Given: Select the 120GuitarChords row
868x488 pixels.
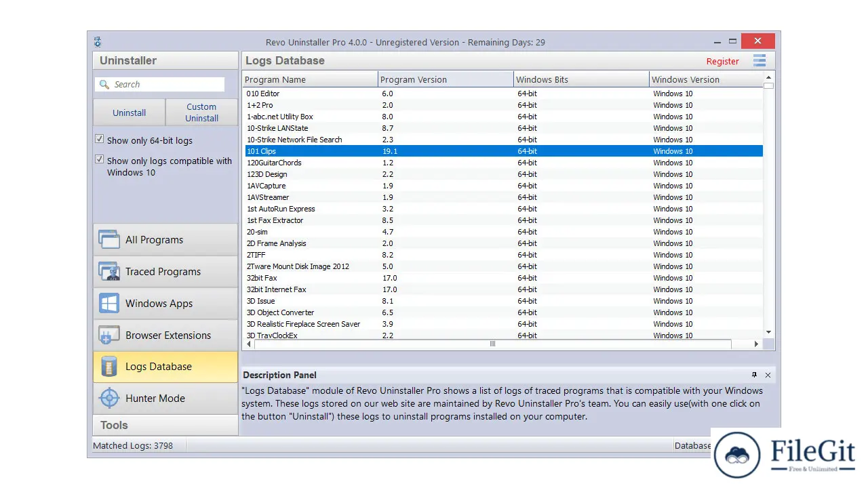Looking at the screenshot, I should [x=503, y=163].
